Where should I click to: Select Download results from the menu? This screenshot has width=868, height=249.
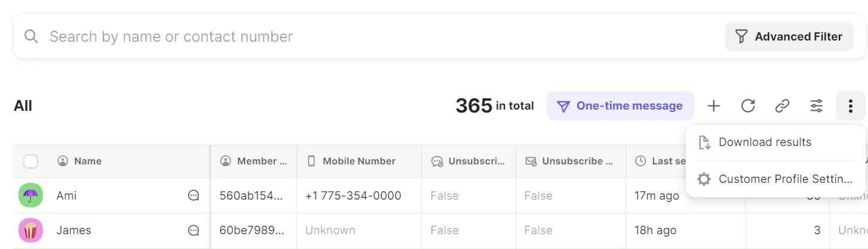765,142
